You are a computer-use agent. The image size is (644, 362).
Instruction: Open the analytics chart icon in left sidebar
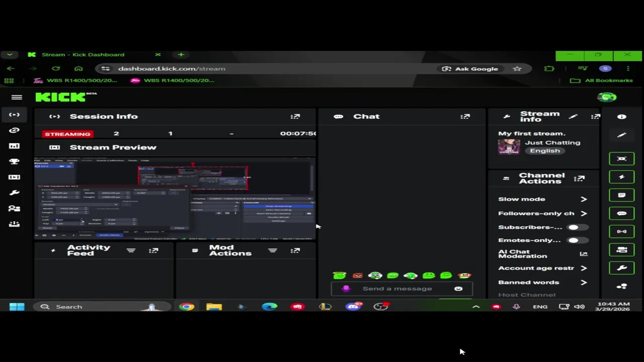tap(14, 146)
